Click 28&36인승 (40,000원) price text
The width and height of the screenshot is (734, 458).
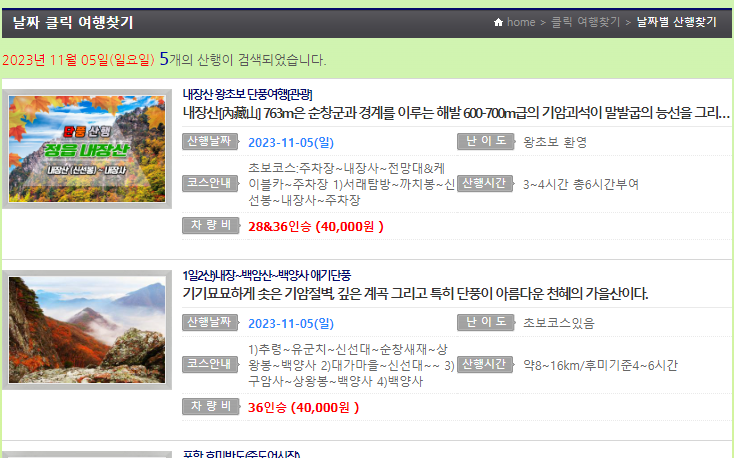click(316, 227)
